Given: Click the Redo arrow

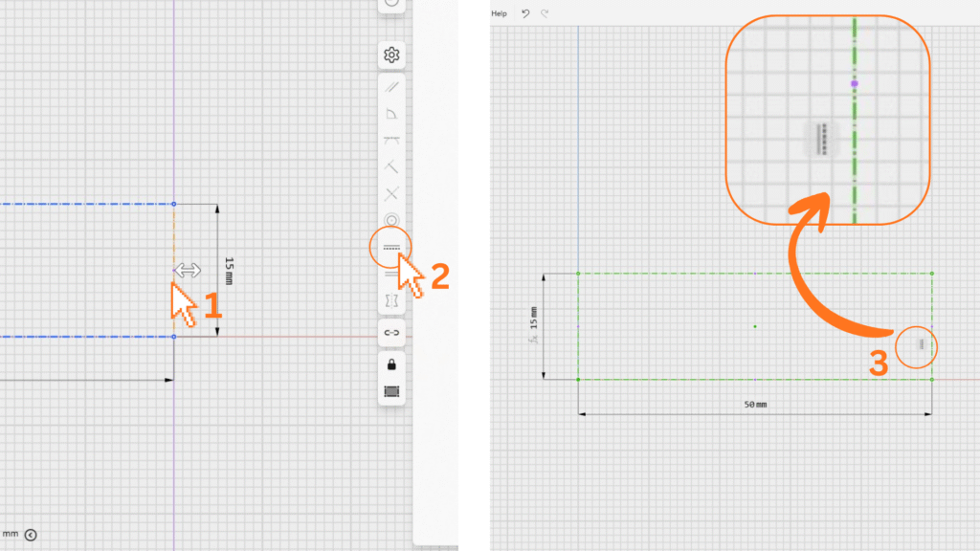Looking at the screenshot, I should tap(546, 13).
